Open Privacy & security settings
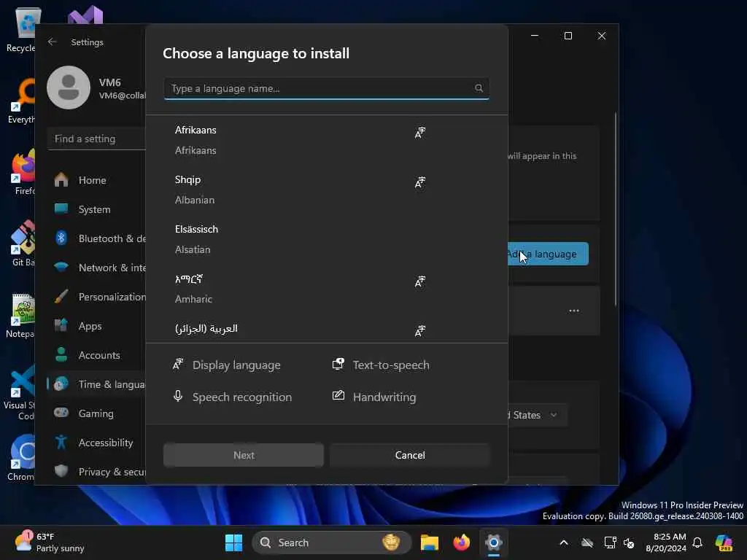The width and height of the screenshot is (747, 560). [97, 472]
